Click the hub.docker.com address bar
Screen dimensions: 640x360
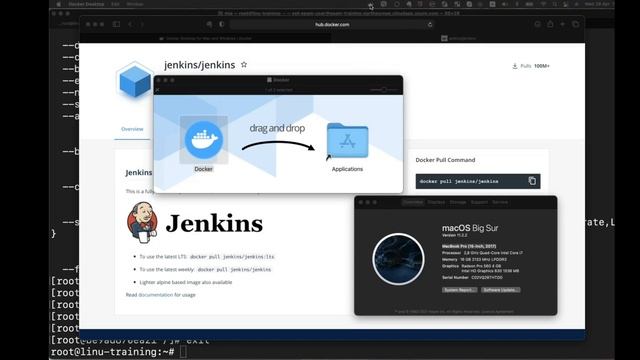click(x=332, y=24)
